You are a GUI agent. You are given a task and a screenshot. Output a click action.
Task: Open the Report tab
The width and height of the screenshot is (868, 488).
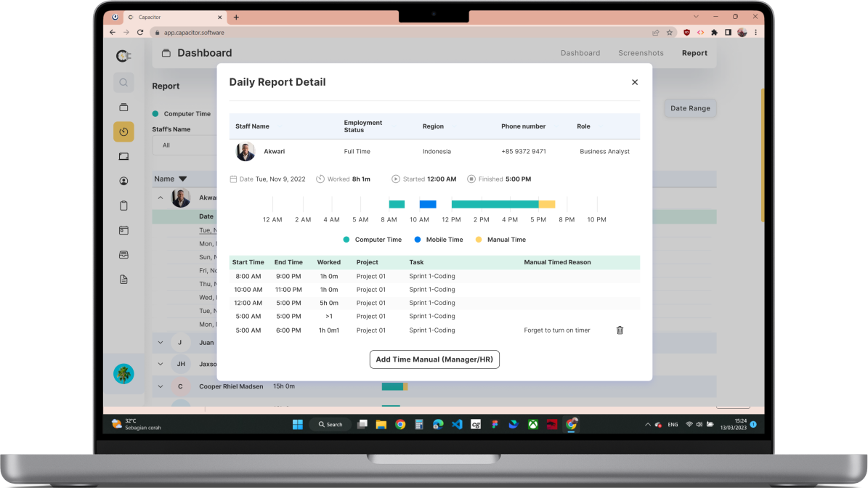694,52
